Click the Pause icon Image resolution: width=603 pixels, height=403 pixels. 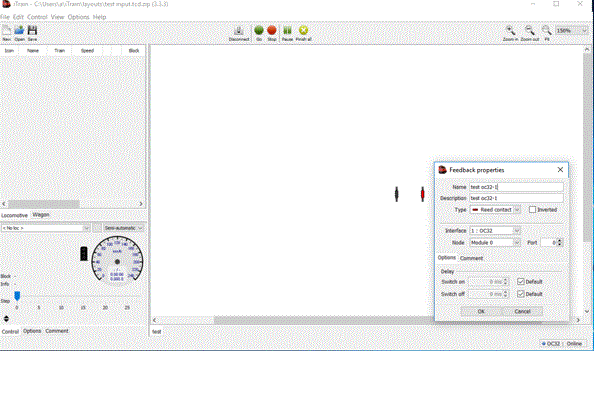[x=287, y=31]
